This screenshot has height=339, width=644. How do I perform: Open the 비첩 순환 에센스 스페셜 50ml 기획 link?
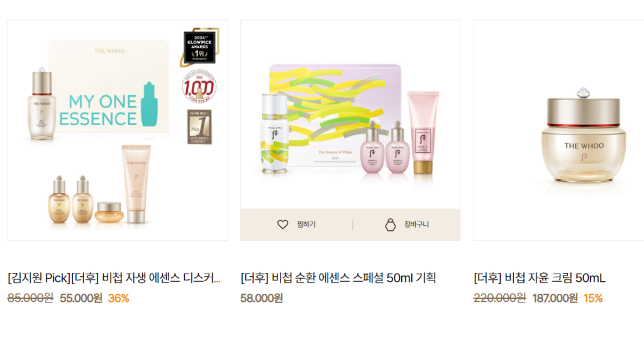[338, 278]
